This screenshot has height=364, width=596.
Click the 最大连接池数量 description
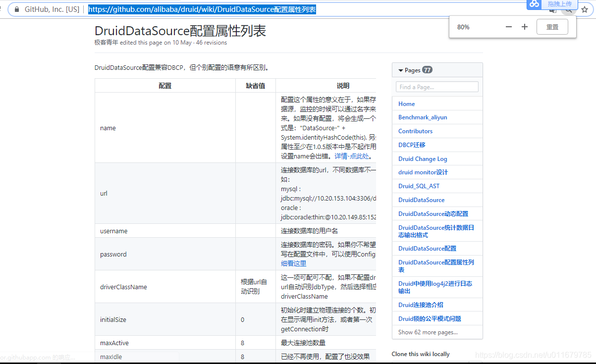(x=303, y=343)
